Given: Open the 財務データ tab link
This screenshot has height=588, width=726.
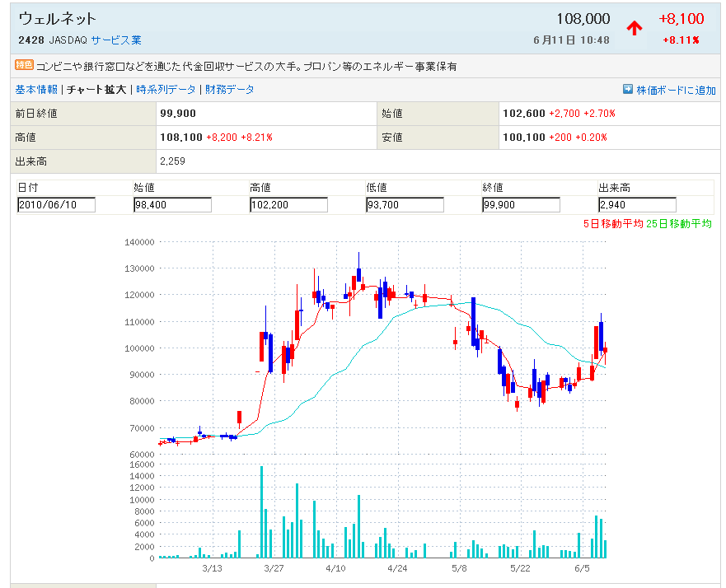Looking at the screenshot, I should [230, 90].
